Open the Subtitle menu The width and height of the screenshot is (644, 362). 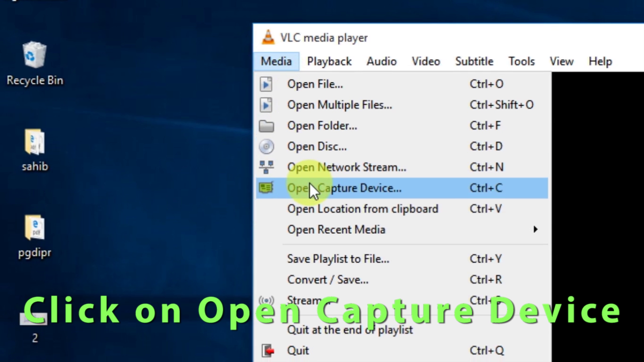(474, 61)
